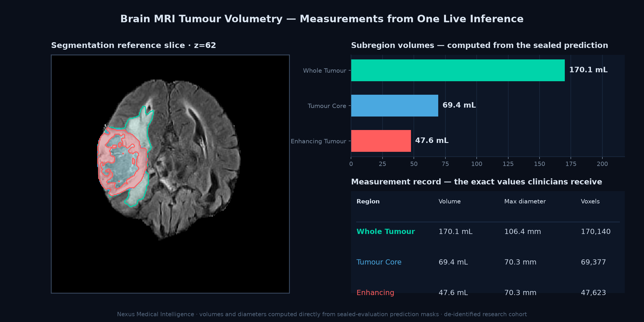Click the Nexus Medical Intelligence footer note
This screenshot has height=322, width=644.
(322, 314)
